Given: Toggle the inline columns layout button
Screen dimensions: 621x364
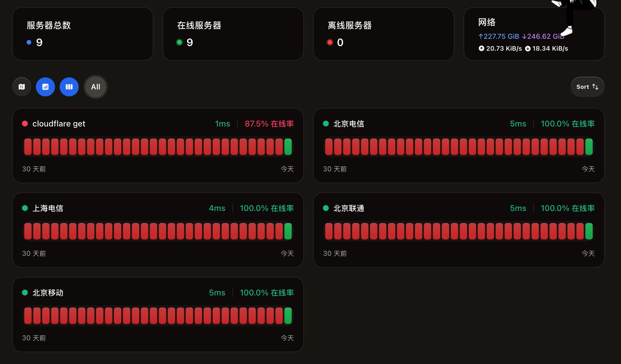Looking at the screenshot, I should tap(69, 87).
